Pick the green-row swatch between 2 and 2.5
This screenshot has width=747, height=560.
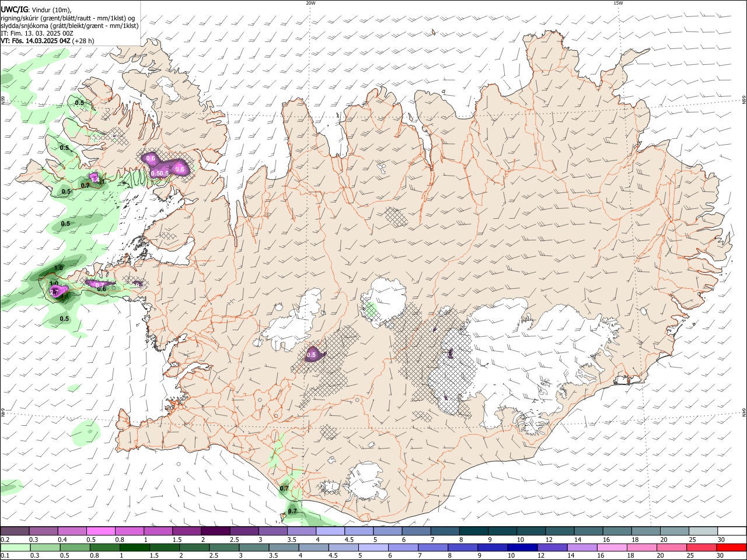[x=194, y=547]
